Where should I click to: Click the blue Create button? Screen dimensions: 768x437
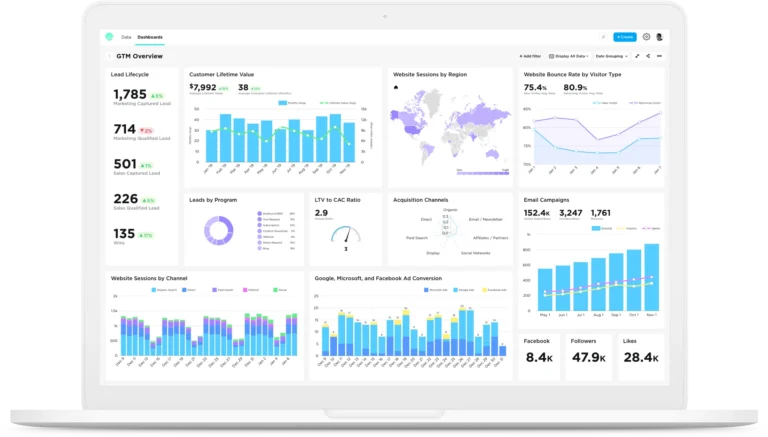625,37
